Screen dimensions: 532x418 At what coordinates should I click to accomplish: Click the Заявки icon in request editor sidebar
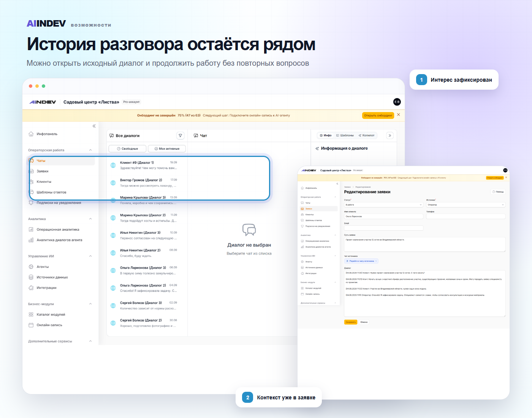pyautogui.click(x=302, y=209)
